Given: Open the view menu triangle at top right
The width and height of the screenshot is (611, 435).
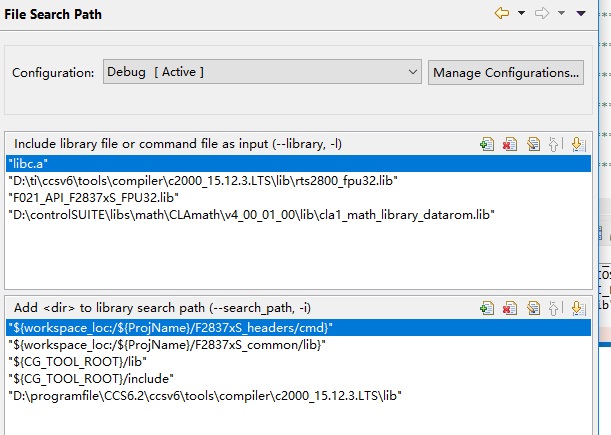Looking at the screenshot, I should (x=580, y=14).
